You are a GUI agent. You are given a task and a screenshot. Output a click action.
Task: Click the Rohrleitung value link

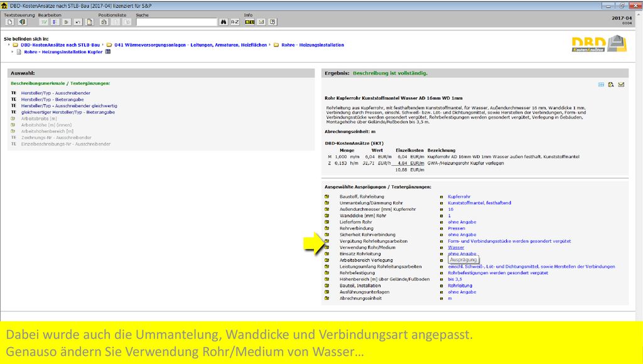(x=460, y=286)
